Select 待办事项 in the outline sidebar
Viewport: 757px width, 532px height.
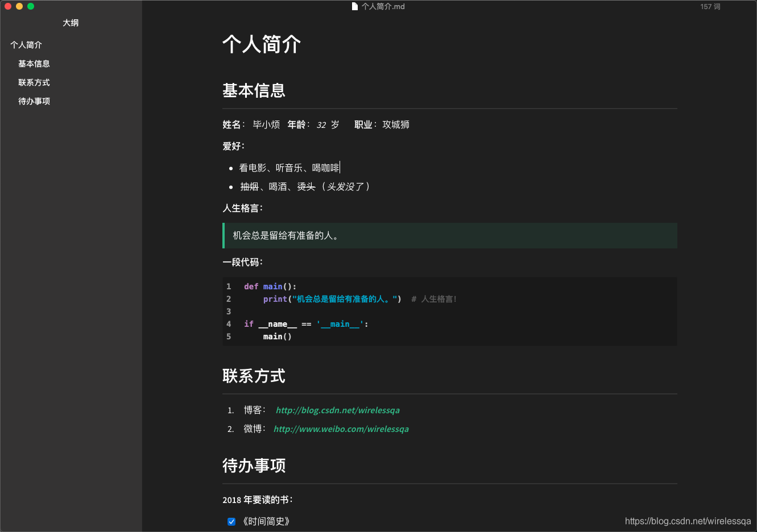34,101
